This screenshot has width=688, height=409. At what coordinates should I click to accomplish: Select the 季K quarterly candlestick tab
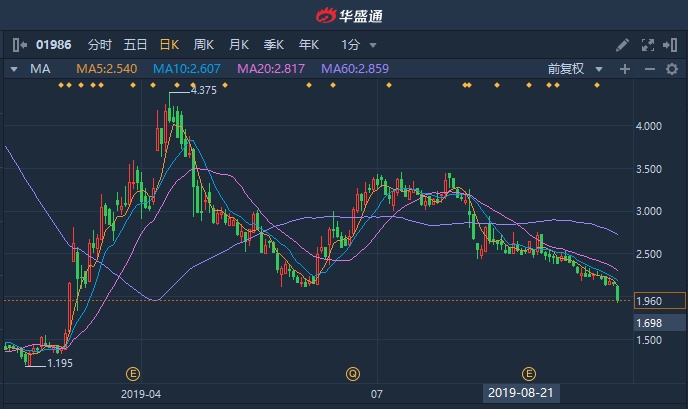click(x=273, y=45)
